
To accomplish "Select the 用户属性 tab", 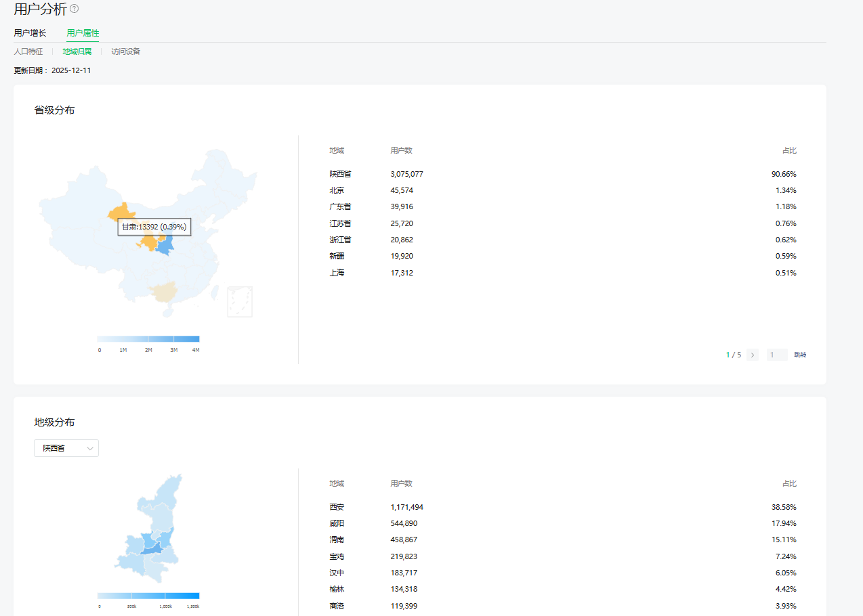I will coord(83,32).
